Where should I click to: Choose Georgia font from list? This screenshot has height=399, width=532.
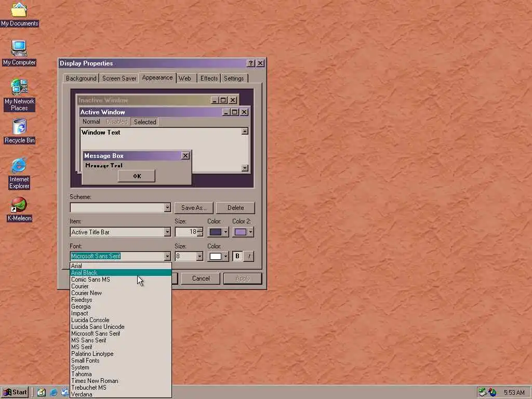tap(121, 307)
